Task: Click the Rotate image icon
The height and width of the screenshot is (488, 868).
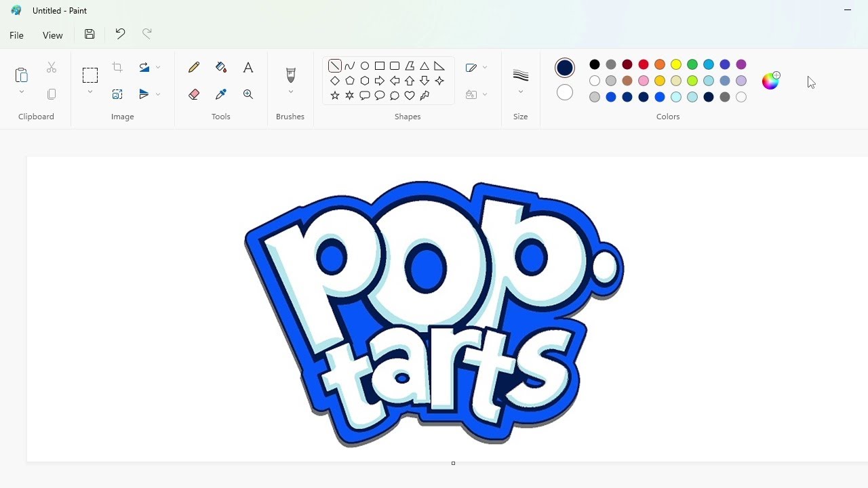Action: tap(144, 67)
